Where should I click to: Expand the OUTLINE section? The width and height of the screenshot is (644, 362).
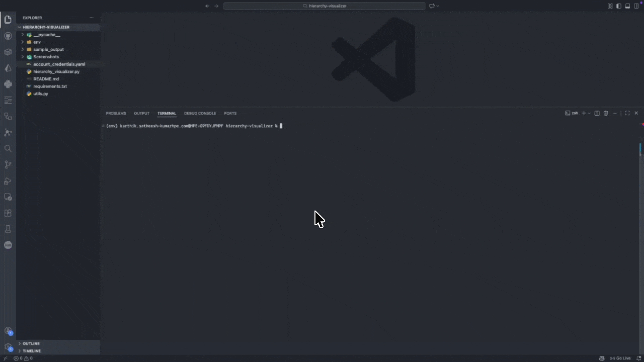click(x=31, y=343)
